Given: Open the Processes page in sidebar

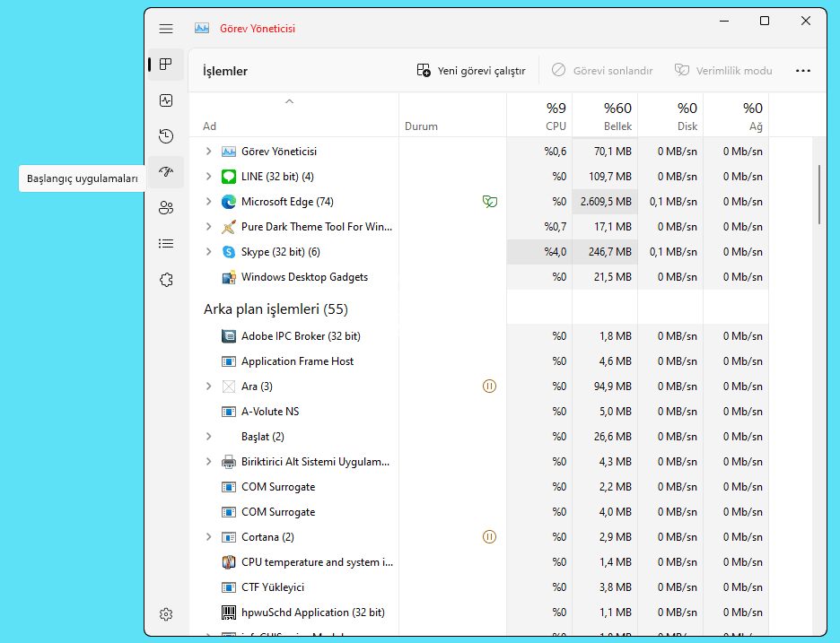Looking at the screenshot, I should (166, 65).
